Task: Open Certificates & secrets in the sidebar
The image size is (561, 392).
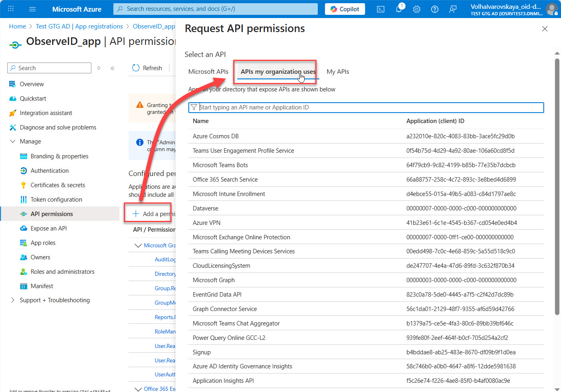Action: pos(58,185)
